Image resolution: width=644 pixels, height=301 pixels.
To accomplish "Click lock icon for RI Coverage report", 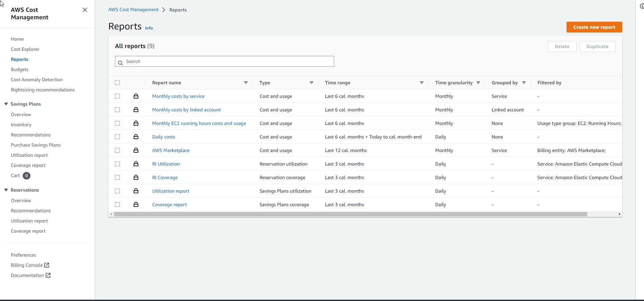I will [136, 177].
